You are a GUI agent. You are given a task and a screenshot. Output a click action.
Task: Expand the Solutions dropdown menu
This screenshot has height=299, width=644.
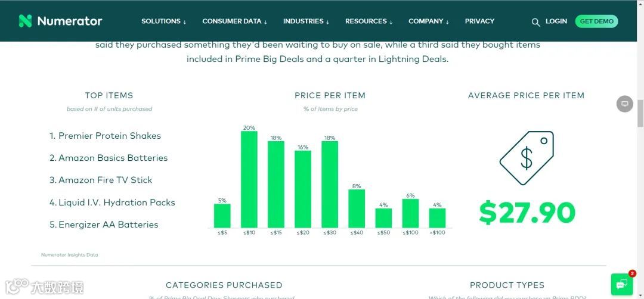click(163, 21)
